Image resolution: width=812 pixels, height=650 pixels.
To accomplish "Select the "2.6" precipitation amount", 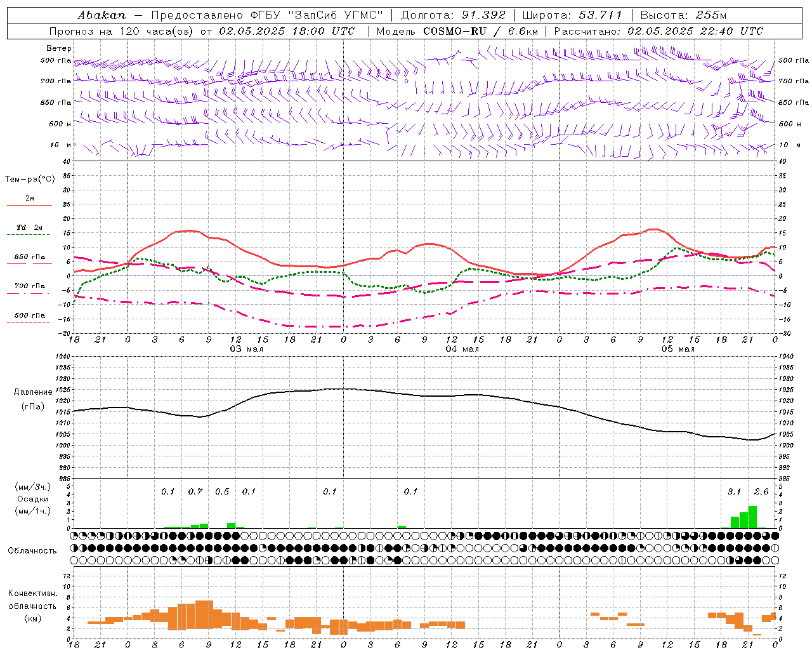I will point(761,491).
